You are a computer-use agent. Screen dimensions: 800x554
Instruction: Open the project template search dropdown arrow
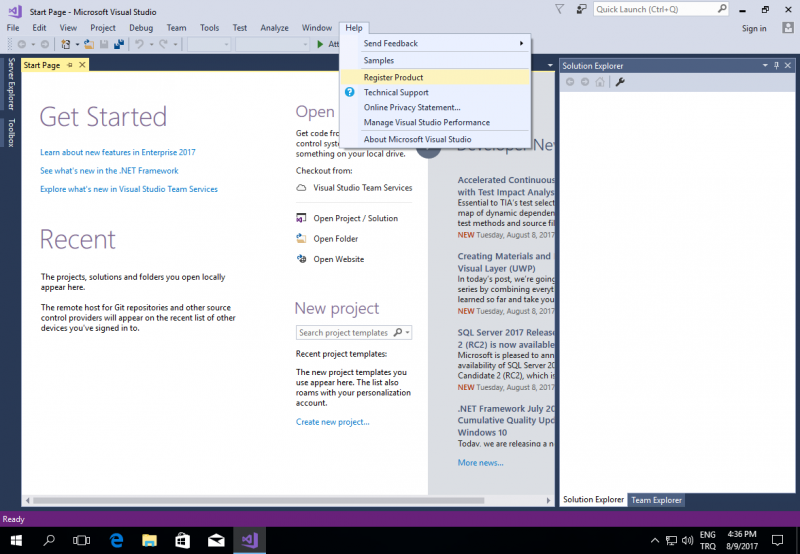click(x=407, y=333)
